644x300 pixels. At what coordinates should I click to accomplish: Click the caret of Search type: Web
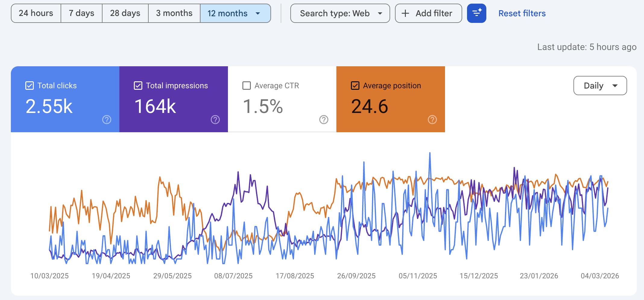click(x=380, y=13)
